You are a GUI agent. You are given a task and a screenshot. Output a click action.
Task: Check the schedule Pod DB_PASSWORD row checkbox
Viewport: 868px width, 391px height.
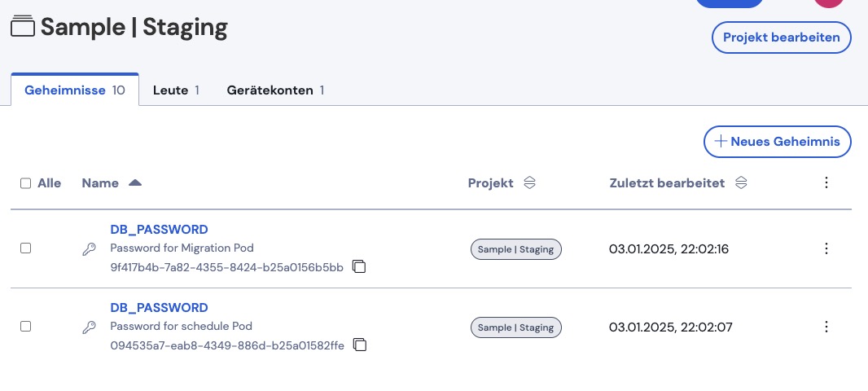coord(25,326)
